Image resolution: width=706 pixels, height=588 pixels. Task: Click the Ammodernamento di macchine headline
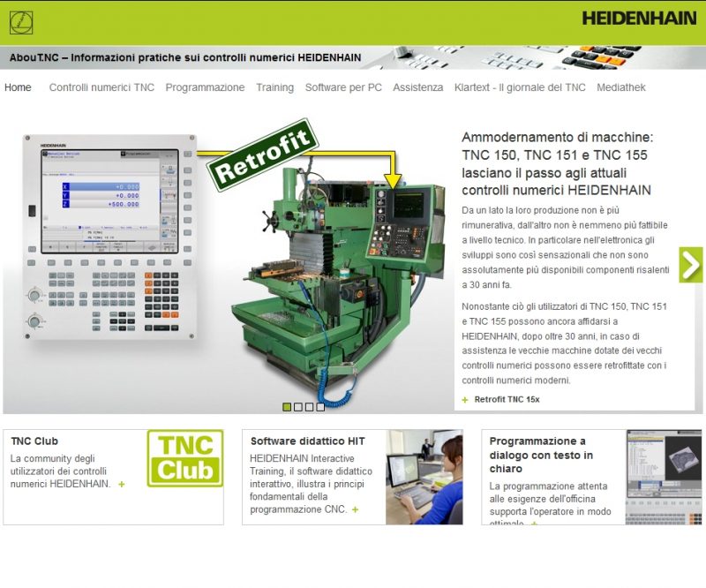(x=558, y=163)
